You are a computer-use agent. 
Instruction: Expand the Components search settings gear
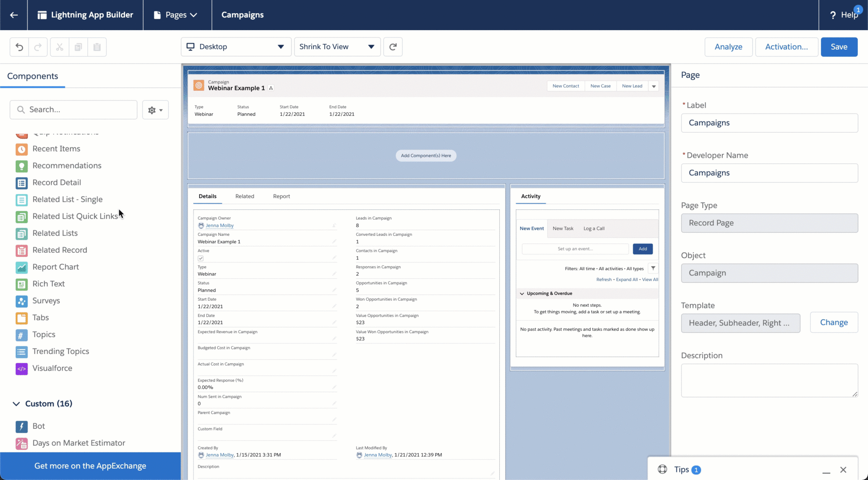[155, 109]
